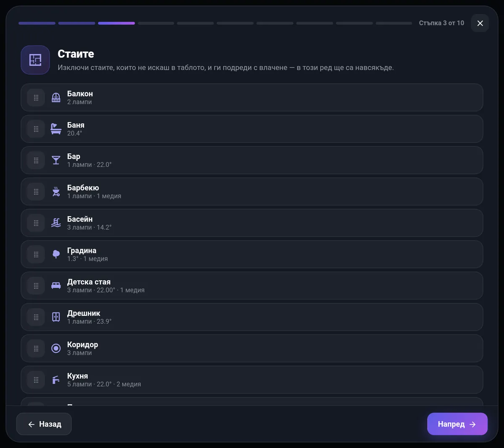Click the drag handle for Барбекю

pyautogui.click(x=36, y=192)
